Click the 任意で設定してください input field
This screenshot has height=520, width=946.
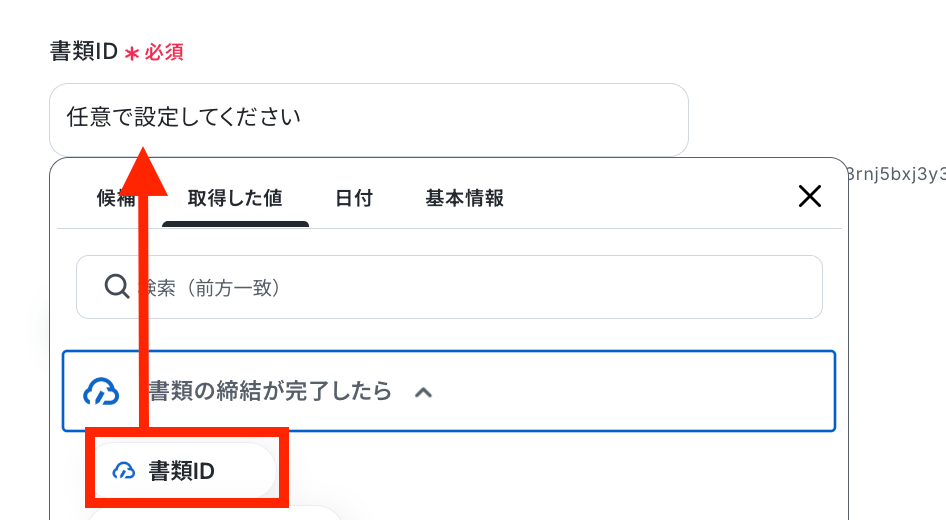(x=369, y=119)
